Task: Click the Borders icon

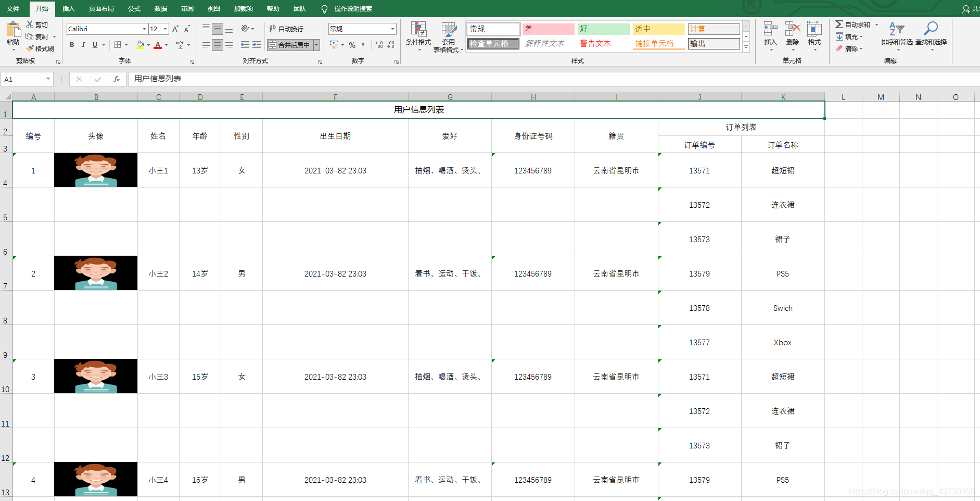Action: (x=118, y=45)
